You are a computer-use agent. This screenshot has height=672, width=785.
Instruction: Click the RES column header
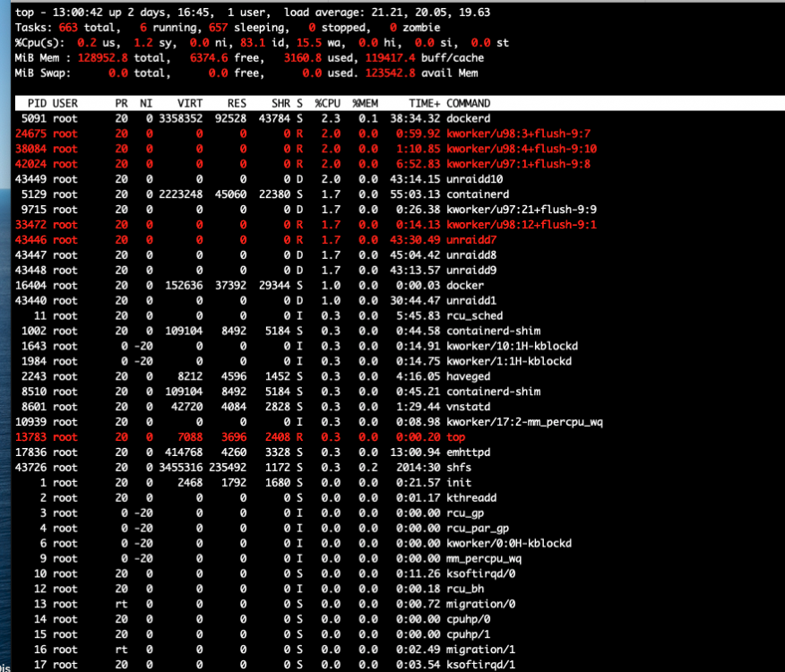point(237,103)
